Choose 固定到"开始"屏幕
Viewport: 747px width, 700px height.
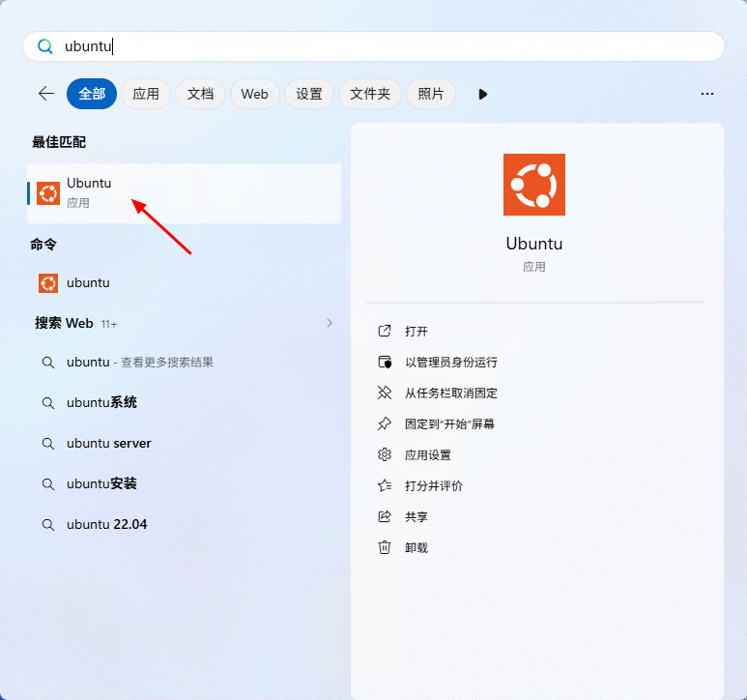pyautogui.click(x=448, y=423)
